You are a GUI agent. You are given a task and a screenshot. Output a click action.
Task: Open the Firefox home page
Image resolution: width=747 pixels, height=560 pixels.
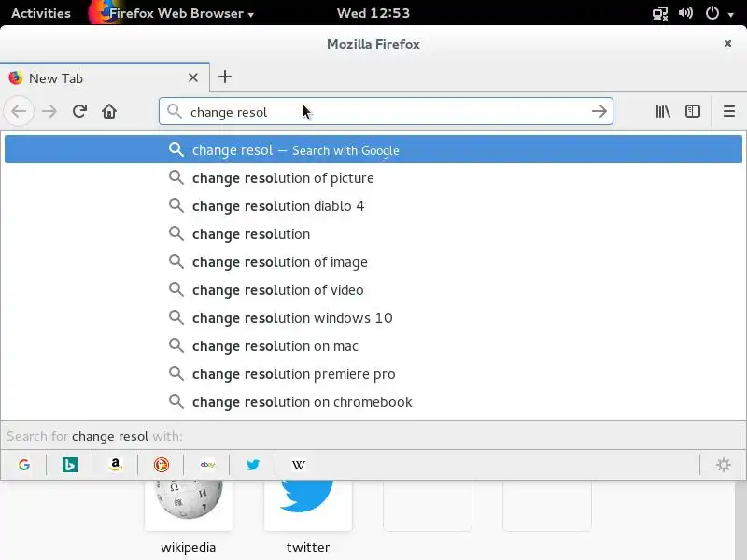pyautogui.click(x=109, y=111)
